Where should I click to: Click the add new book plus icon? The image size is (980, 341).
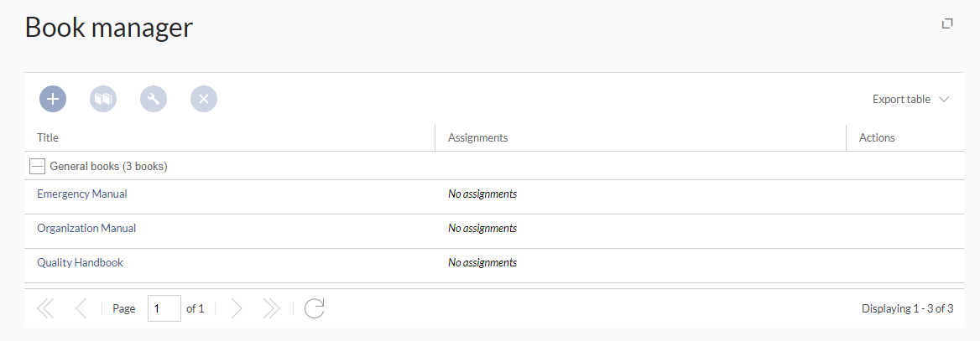tap(53, 99)
